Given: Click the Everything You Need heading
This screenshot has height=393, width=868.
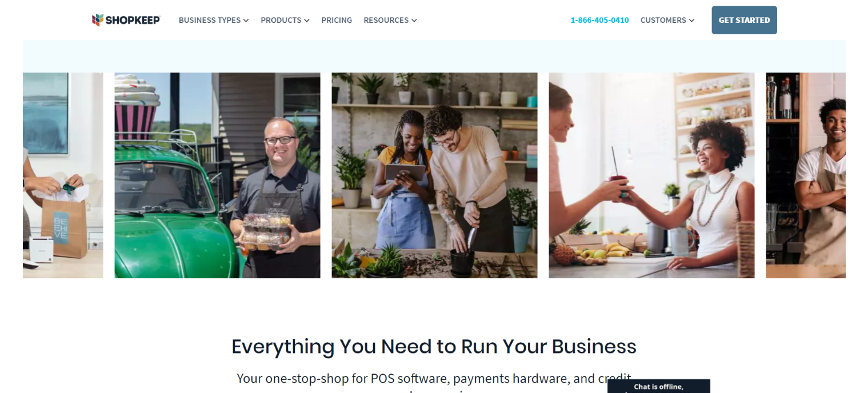Looking at the screenshot, I should 434,347.
